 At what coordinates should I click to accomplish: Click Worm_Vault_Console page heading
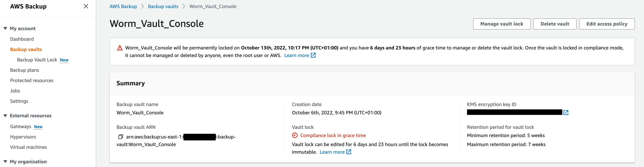(x=156, y=24)
